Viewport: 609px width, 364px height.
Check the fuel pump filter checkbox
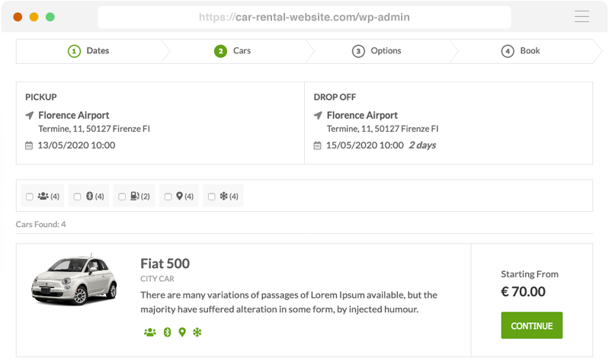[x=121, y=196]
